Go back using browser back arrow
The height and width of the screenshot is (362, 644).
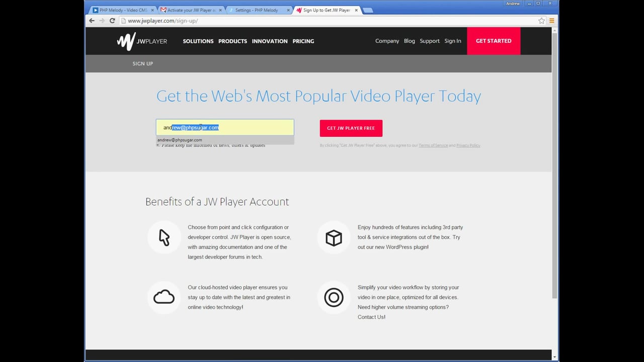click(x=92, y=21)
